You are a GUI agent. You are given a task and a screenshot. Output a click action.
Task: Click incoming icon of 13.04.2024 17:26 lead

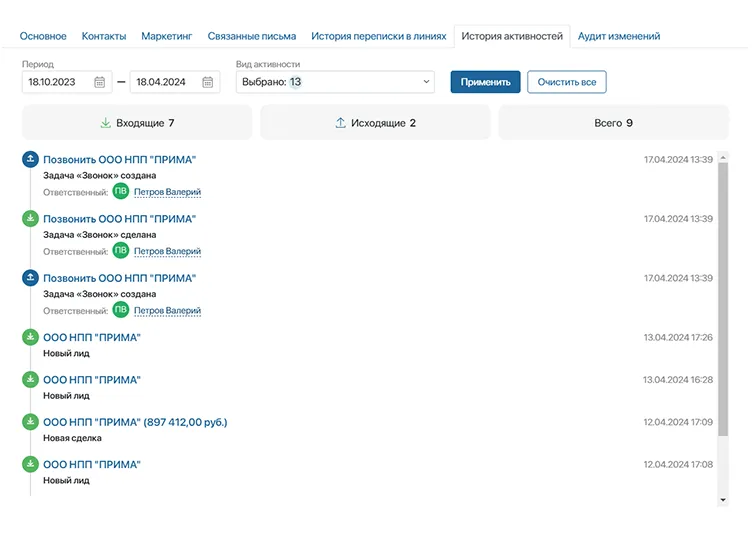tap(30, 337)
